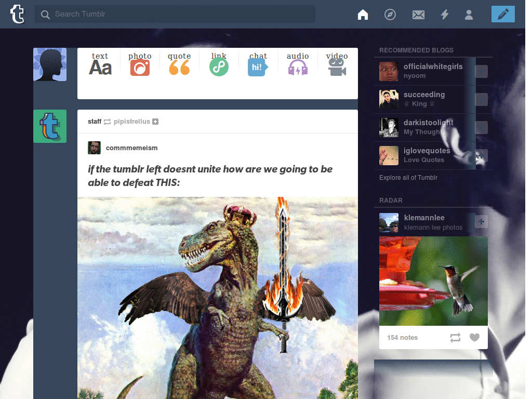Follow succeeding with its plus button

[481, 99]
